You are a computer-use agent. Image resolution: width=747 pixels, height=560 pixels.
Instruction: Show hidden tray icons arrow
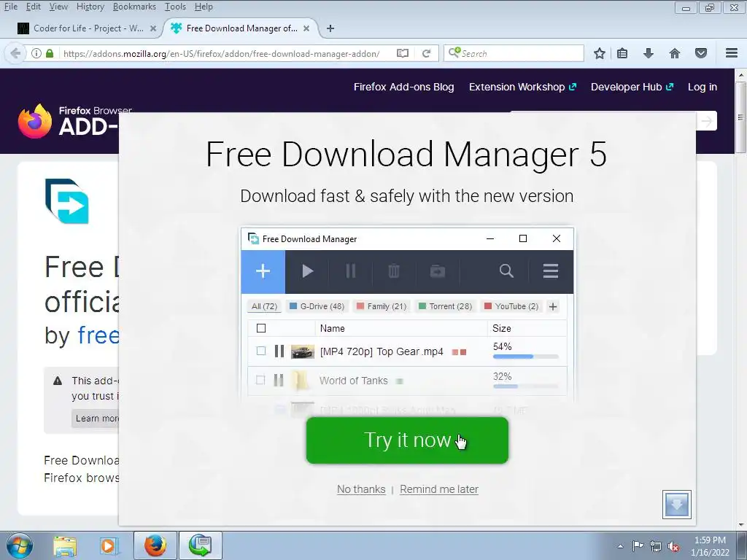[620, 546]
